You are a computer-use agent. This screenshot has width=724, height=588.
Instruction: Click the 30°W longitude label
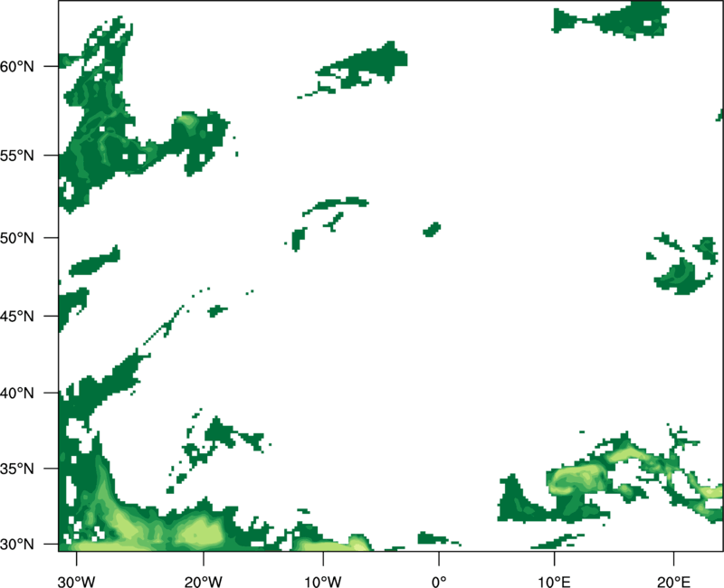(x=77, y=582)
